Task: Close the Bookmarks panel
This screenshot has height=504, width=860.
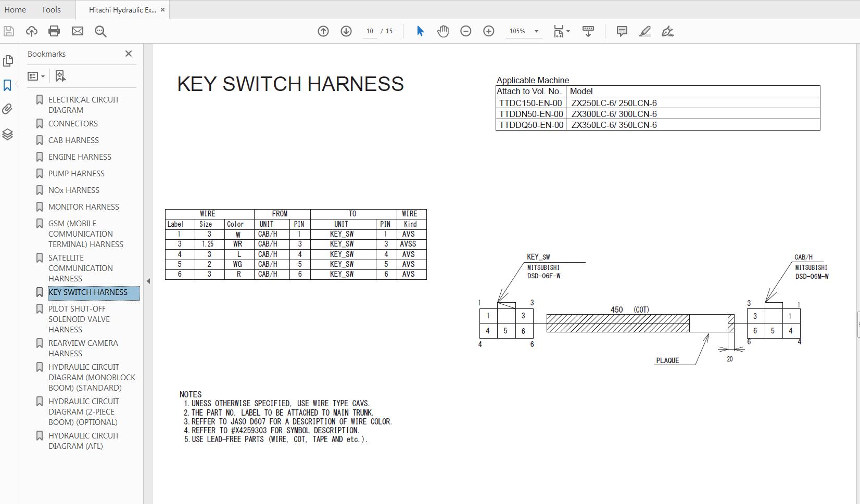Action: tap(128, 54)
